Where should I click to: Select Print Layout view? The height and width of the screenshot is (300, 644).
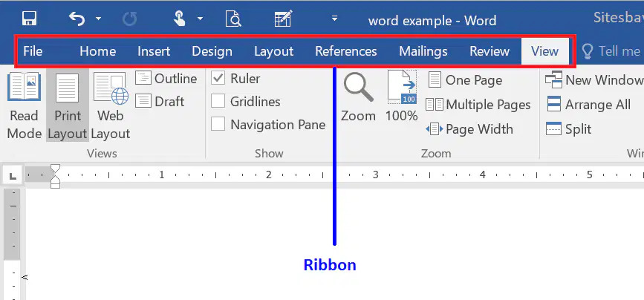pyautogui.click(x=68, y=106)
